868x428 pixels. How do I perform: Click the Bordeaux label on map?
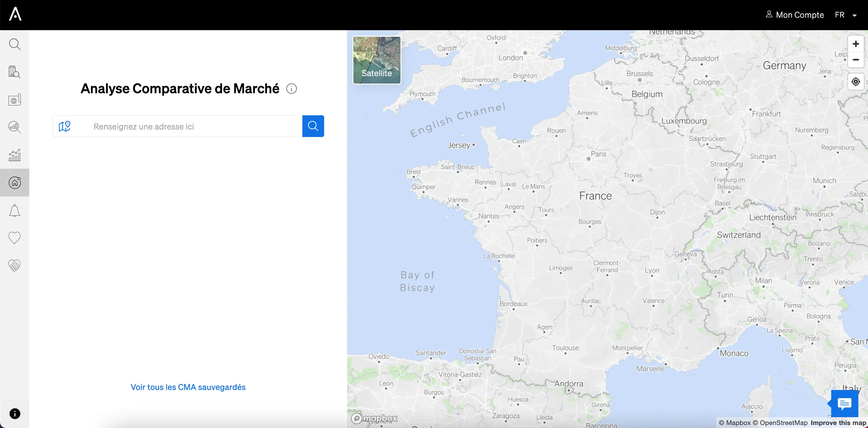coord(513,304)
